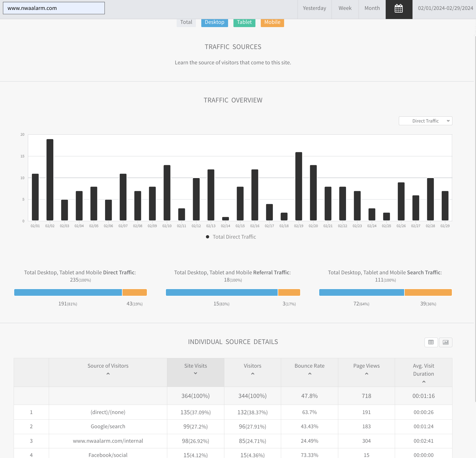The width and height of the screenshot is (476, 458).
Task: Click www.nwaalarm.com/internal source row
Action: (x=233, y=441)
